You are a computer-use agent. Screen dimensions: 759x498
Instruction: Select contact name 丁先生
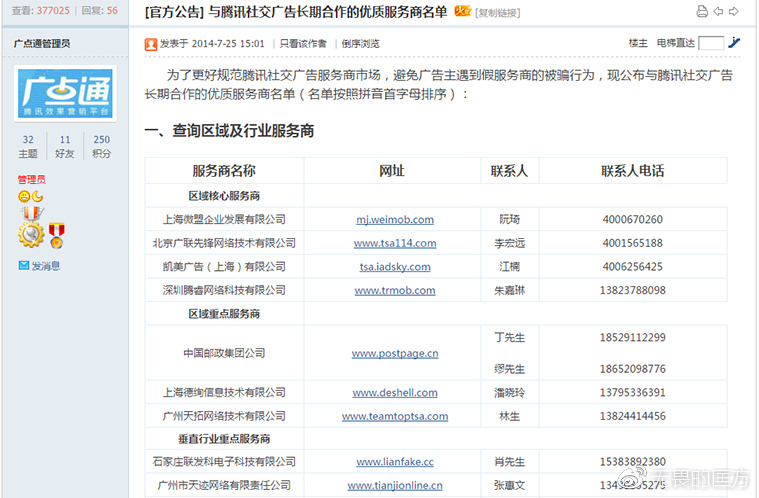(510, 337)
